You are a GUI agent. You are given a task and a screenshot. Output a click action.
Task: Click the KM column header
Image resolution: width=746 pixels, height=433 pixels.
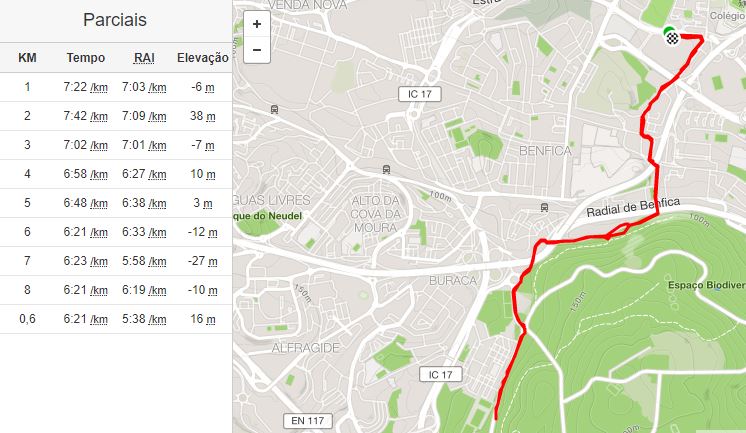27,58
